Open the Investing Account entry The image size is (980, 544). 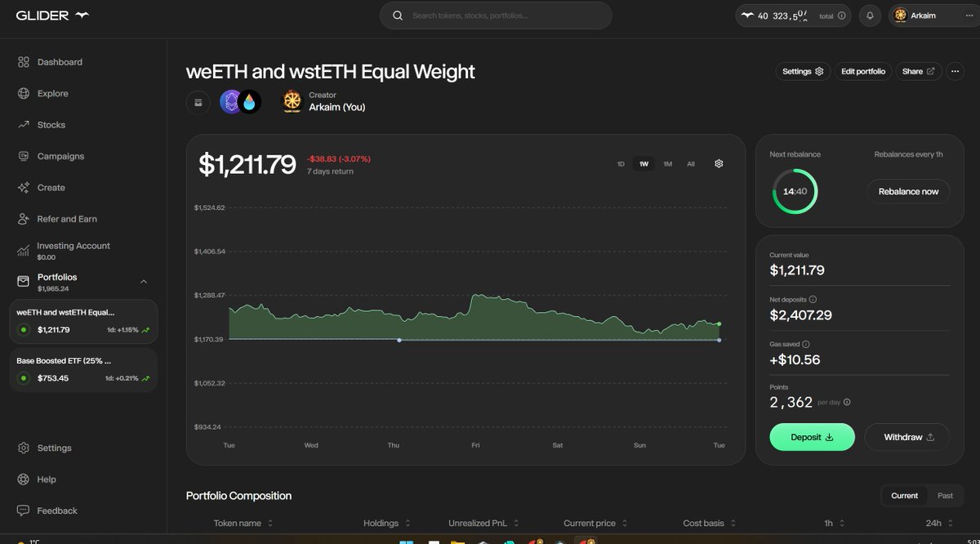(64, 250)
